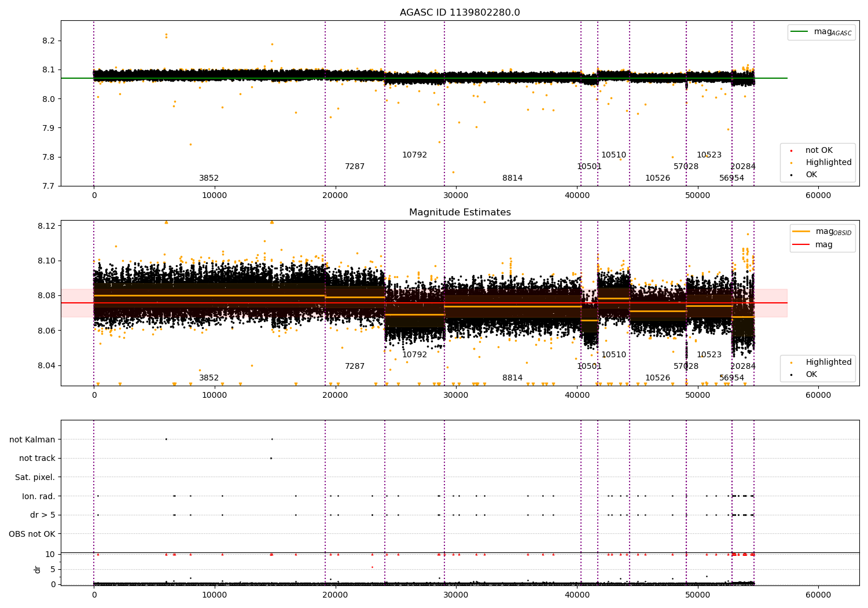
Task: Select the "not OK" legend entry
Action: (819, 151)
